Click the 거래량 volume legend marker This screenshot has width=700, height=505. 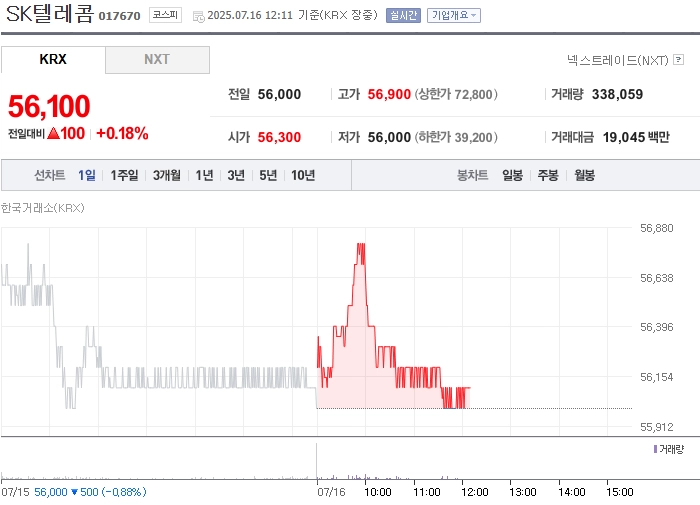tap(655, 449)
